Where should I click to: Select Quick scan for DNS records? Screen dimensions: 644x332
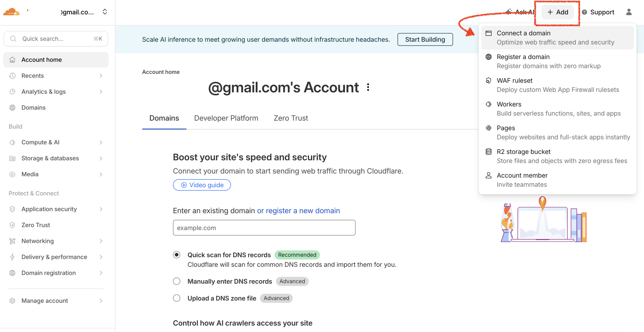(177, 255)
